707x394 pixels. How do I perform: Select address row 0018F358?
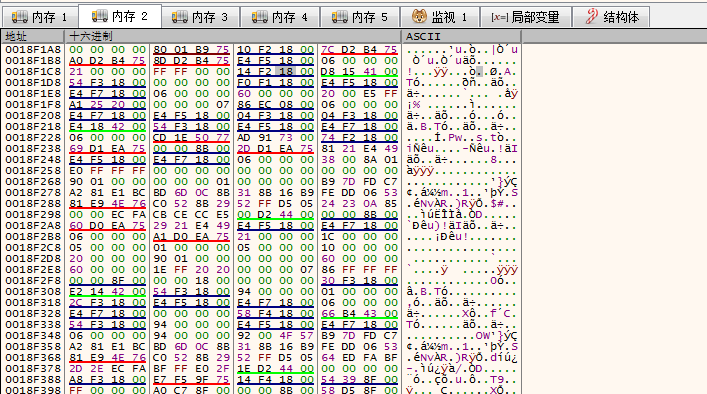click(33, 346)
